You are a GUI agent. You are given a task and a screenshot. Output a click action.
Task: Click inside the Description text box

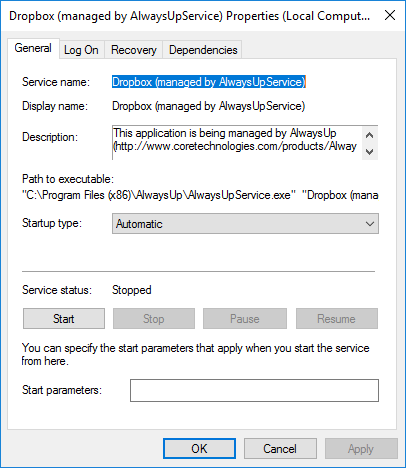coord(237,142)
